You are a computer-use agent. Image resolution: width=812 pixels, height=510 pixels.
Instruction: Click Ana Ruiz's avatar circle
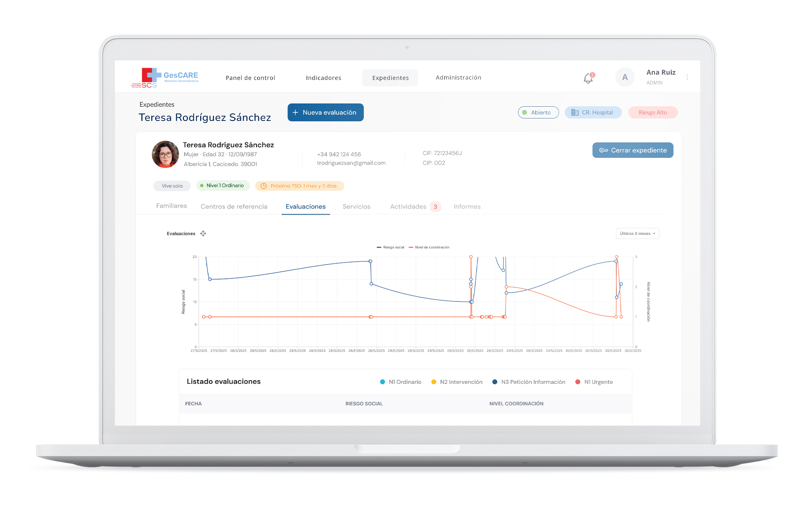tap(625, 77)
